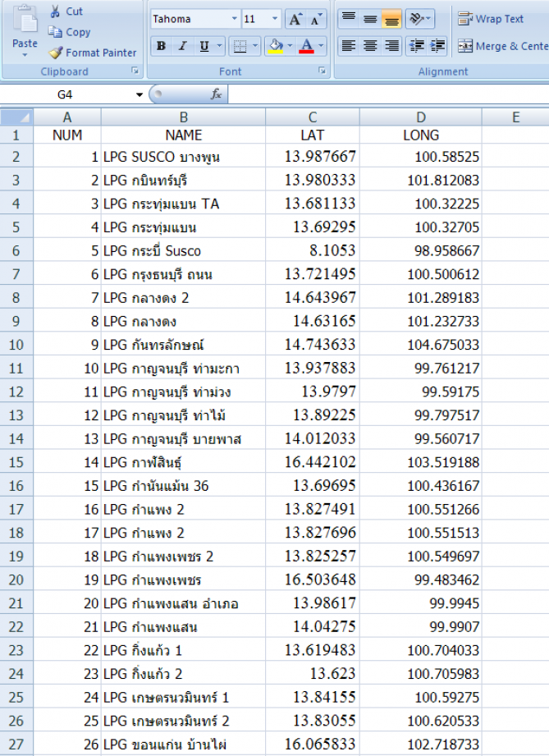The width and height of the screenshot is (549, 756).
Task: Select latitude cell 8.1053
Action: [313, 250]
